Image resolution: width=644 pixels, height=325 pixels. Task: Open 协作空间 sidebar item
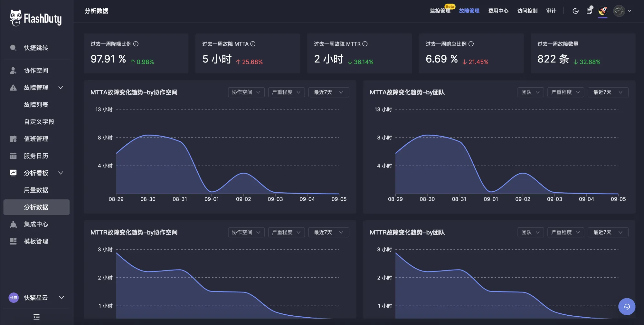click(36, 71)
